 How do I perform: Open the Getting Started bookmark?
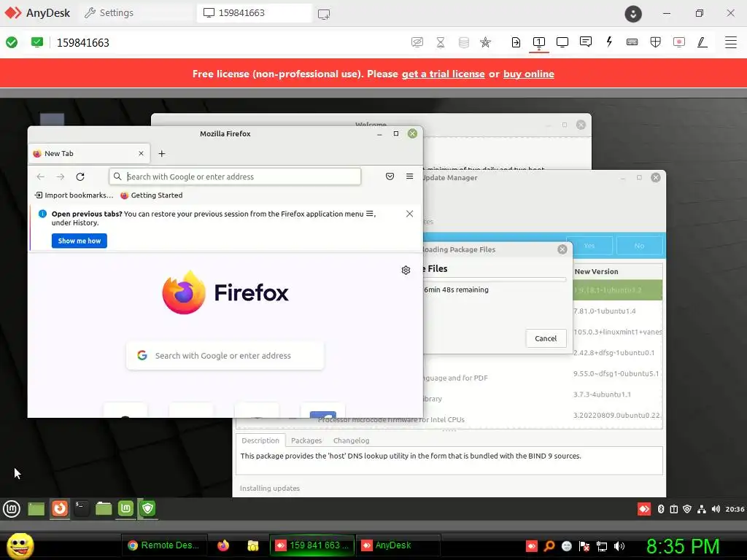pos(152,195)
